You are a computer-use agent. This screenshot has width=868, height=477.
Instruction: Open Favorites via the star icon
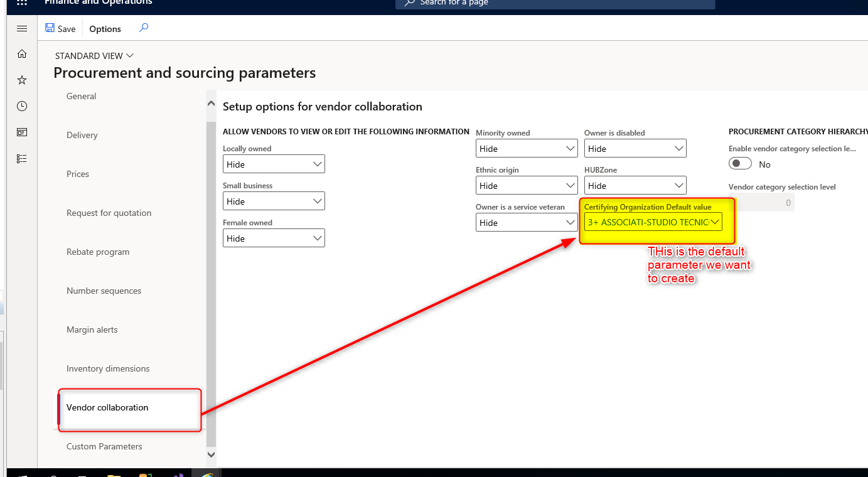coord(21,80)
